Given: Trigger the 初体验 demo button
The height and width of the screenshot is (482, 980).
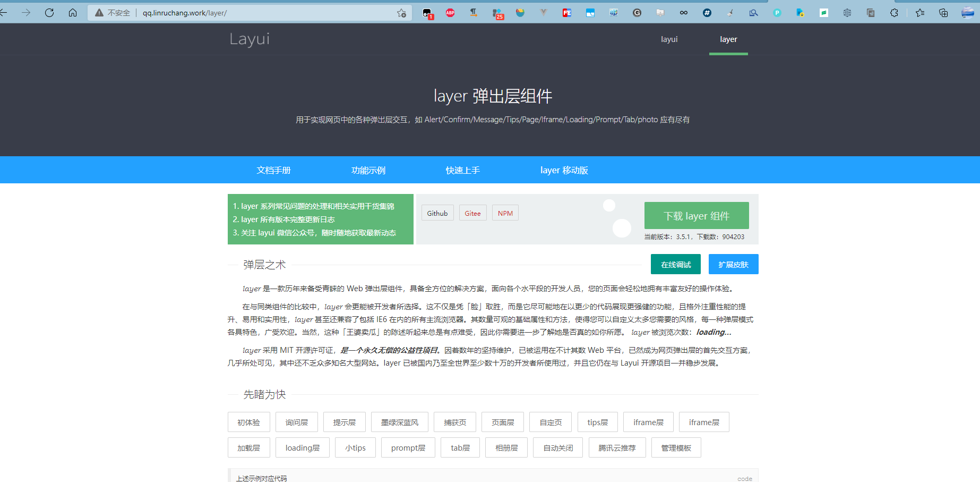Looking at the screenshot, I should (248, 421).
